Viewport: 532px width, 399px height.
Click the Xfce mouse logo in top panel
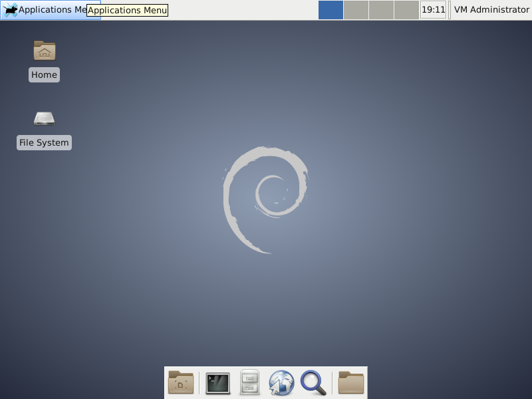[10, 10]
